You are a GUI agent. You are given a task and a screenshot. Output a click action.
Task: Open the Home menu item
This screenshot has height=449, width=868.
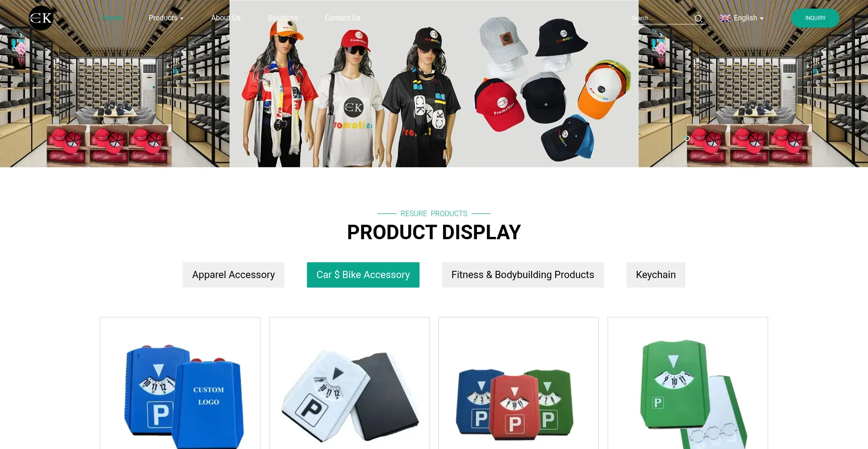coord(111,18)
